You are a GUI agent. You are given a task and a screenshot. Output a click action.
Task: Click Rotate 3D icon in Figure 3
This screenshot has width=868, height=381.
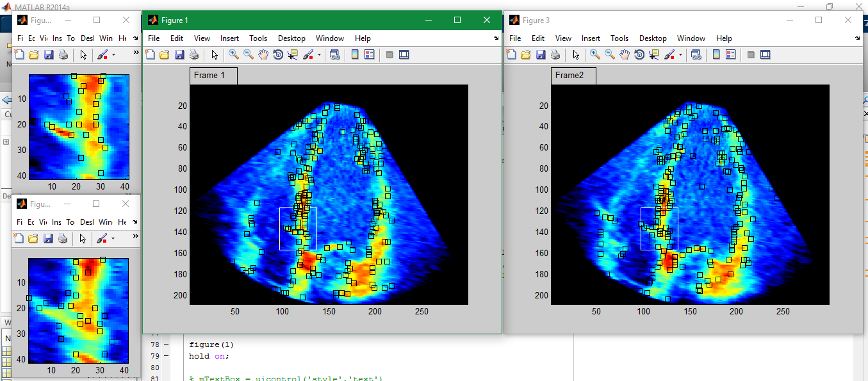639,55
